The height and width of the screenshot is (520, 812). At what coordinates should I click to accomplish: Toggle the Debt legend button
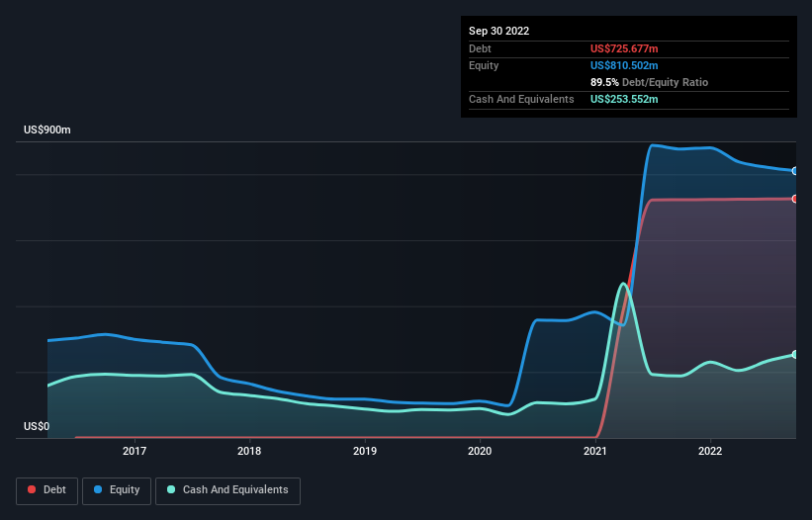click(47, 490)
